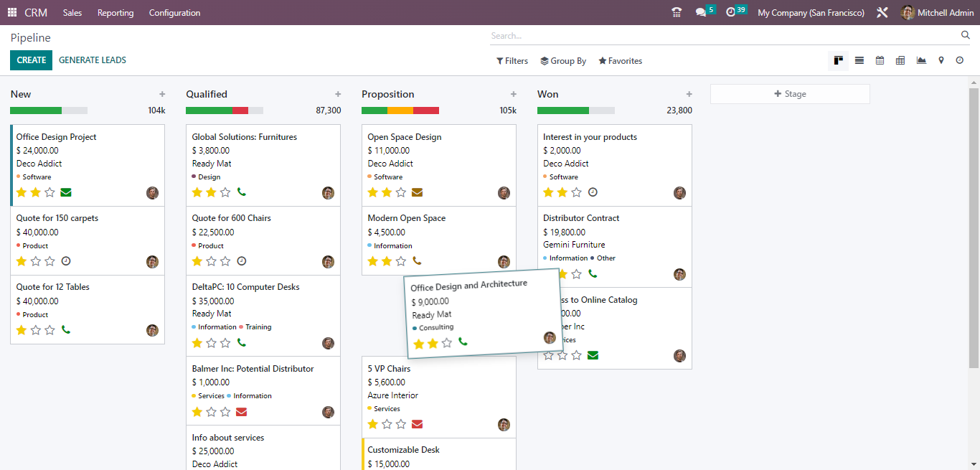The height and width of the screenshot is (470, 980).
Task: Open the conversations messages icon
Action: [701, 13]
